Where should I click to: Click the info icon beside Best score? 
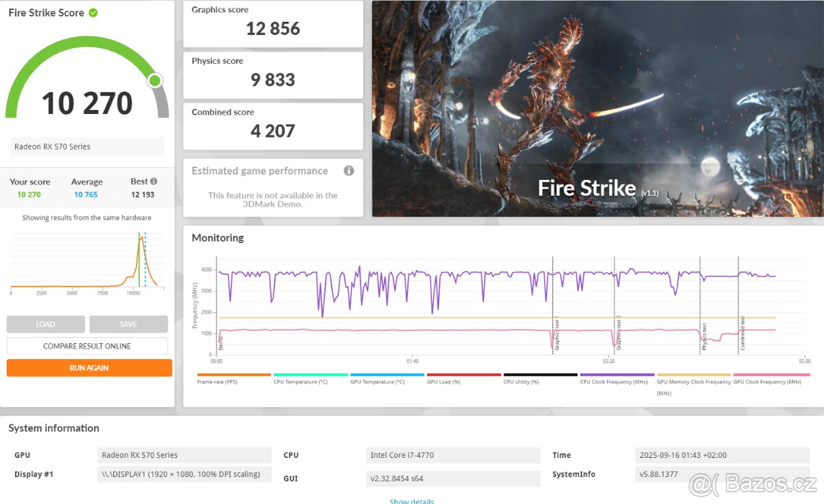tap(153, 181)
